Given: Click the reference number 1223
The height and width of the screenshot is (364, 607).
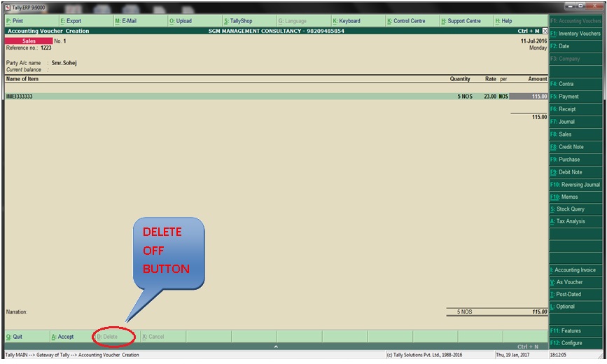Looking at the screenshot, I should (46, 48).
